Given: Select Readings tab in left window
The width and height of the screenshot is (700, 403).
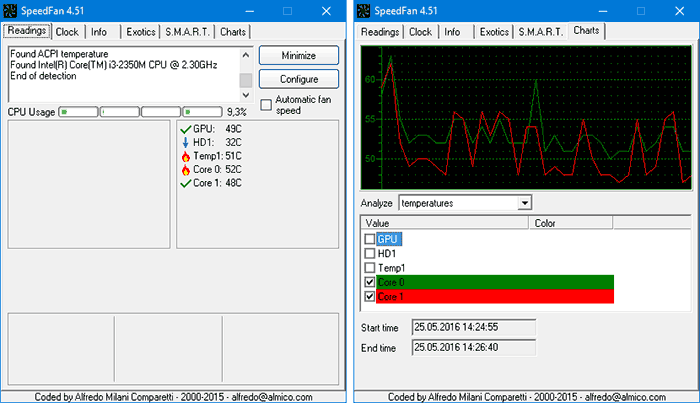Looking at the screenshot, I should (27, 31).
